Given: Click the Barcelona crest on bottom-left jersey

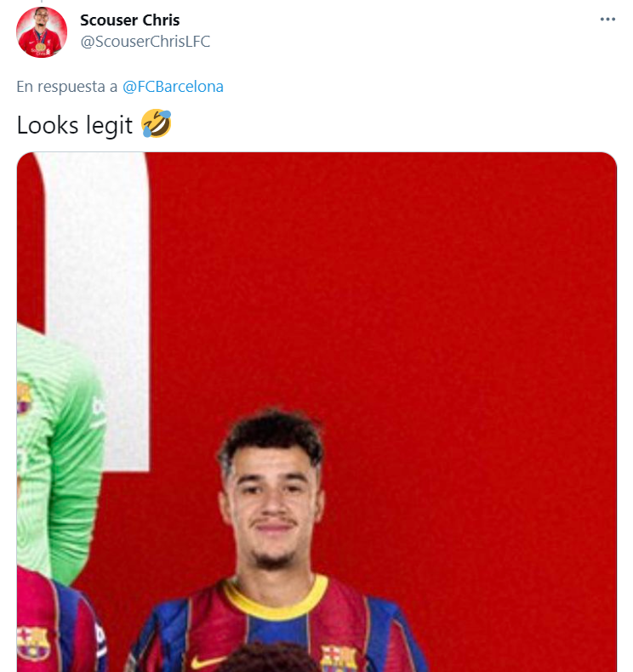Looking at the screenshot, I should pyautogui.click(x=33, y=643).
